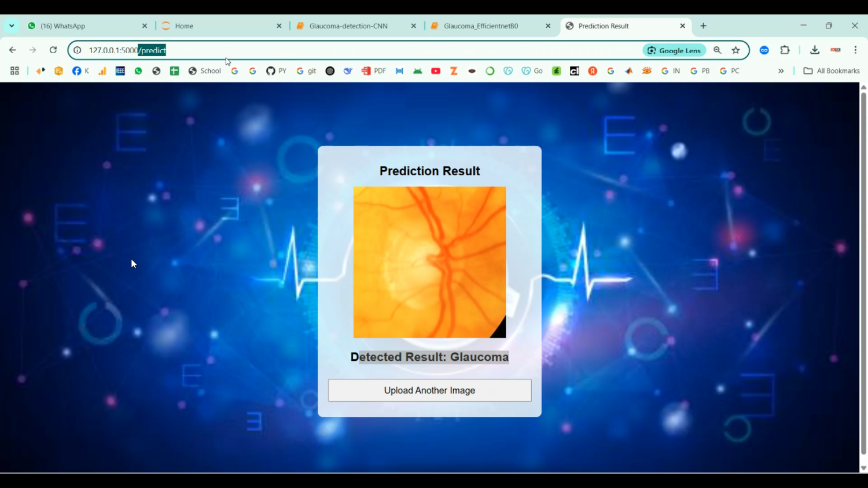Screen dimensions: 868x488
Task: Switch to the Glaucoma_EfficientnetB0 tab
Action: [481, 25]
